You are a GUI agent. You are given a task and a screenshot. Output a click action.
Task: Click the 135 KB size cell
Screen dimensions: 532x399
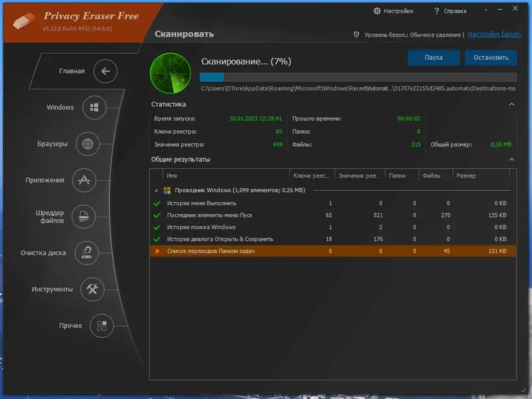[x=497, y=215]
